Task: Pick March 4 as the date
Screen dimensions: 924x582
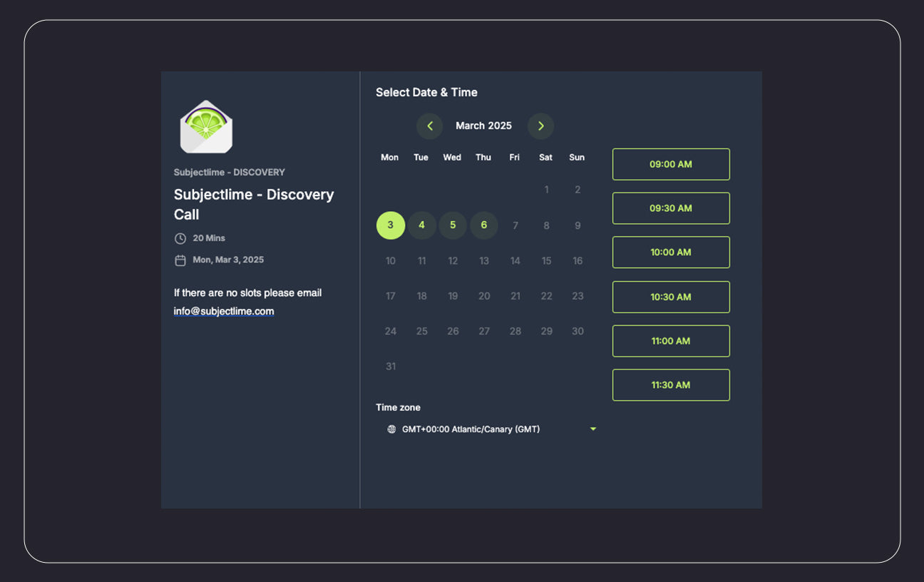Action: tap(421, 225)
